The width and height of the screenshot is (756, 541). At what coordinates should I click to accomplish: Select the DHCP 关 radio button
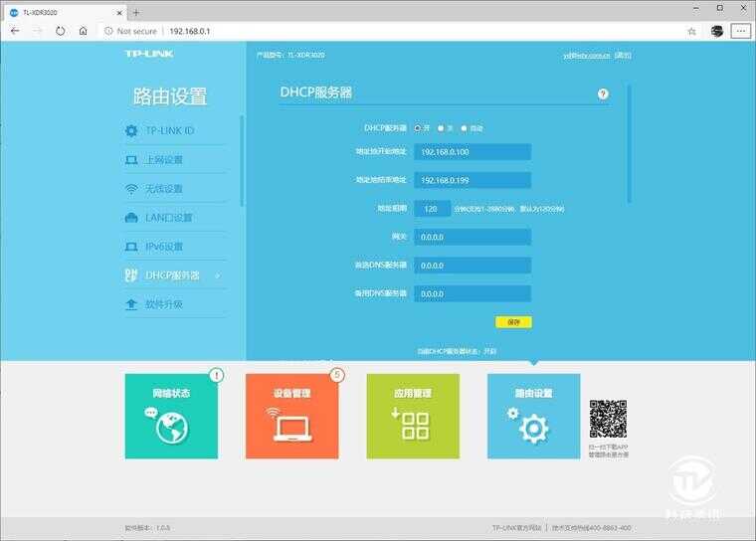(x=441, y=128)
